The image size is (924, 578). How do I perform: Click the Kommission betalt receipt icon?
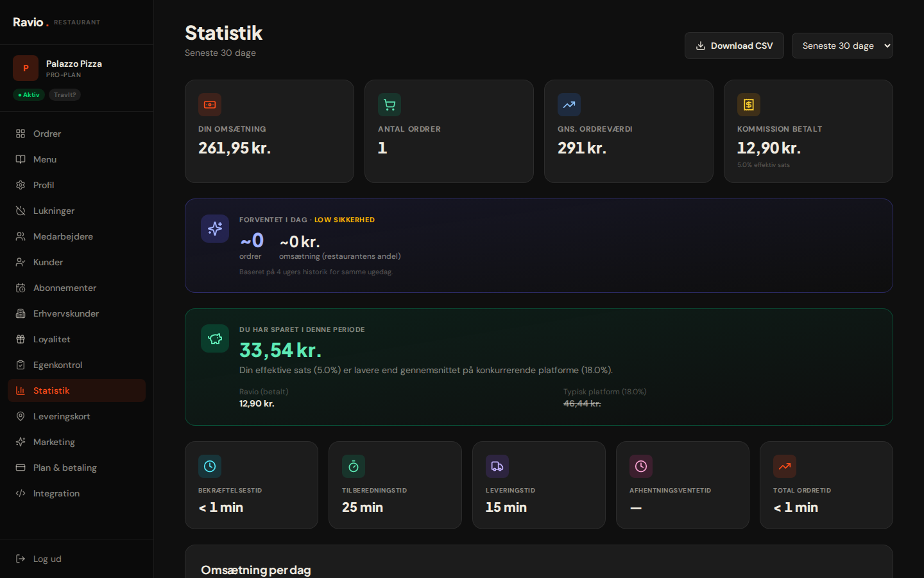pyautogui.click(x=749, y=105)
